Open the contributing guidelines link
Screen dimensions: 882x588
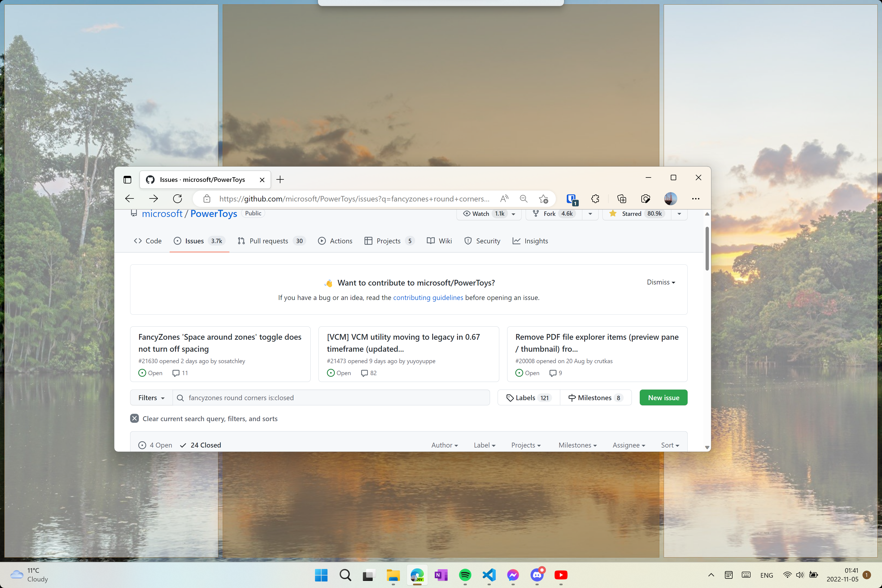(428, 298)
